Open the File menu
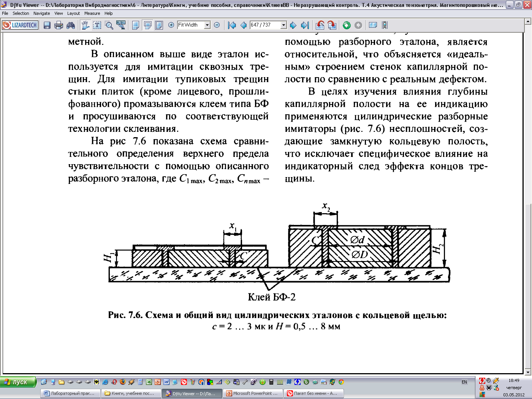532x399 pixels. point(5,13)
